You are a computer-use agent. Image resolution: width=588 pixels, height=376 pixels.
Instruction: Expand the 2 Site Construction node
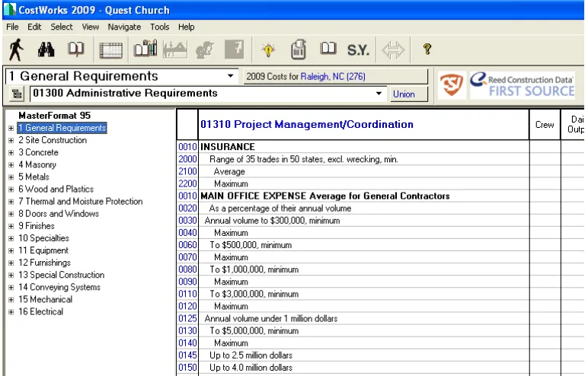click(11, 141)
